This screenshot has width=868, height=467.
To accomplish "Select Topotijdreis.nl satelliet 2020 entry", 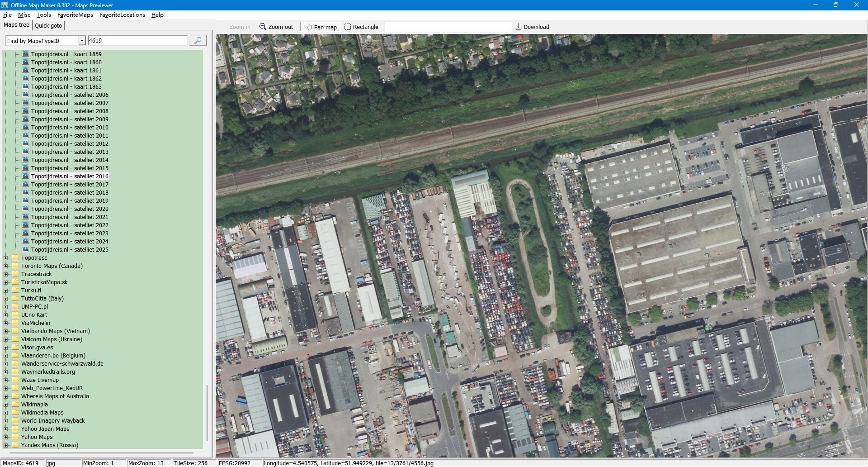I will pyautogui.click(x=70, y=209).
